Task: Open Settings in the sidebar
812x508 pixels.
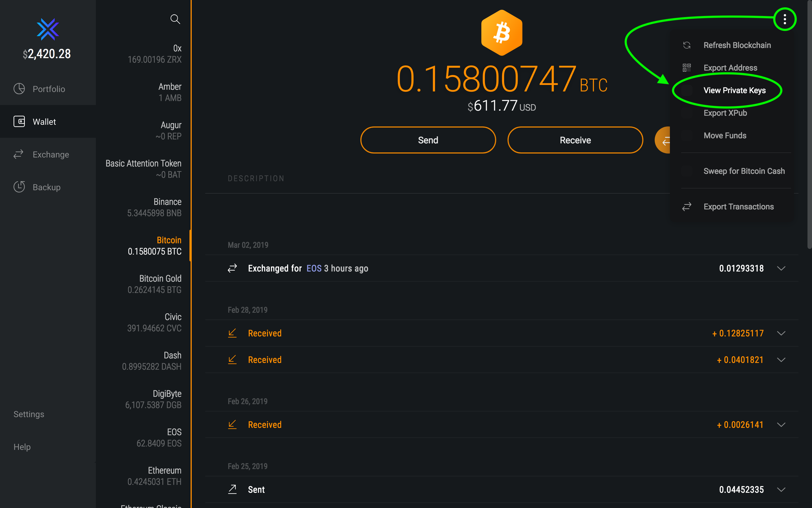Action: (x=29, y=414)
